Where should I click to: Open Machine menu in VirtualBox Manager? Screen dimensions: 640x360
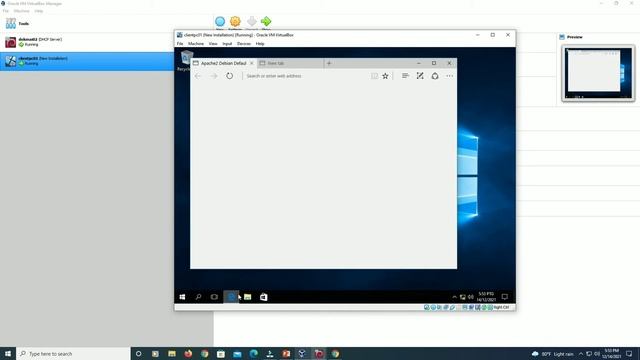click(x=21, y=11)
